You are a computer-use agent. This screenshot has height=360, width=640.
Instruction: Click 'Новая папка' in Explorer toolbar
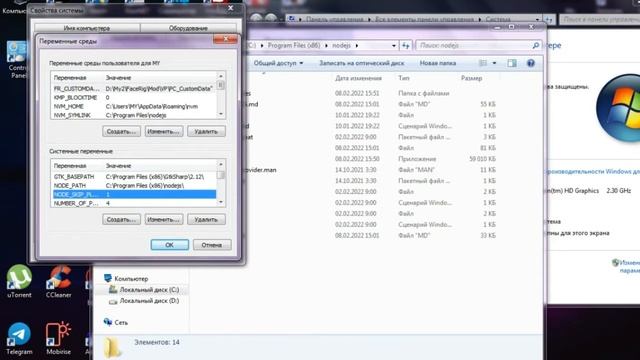[438, 63]
